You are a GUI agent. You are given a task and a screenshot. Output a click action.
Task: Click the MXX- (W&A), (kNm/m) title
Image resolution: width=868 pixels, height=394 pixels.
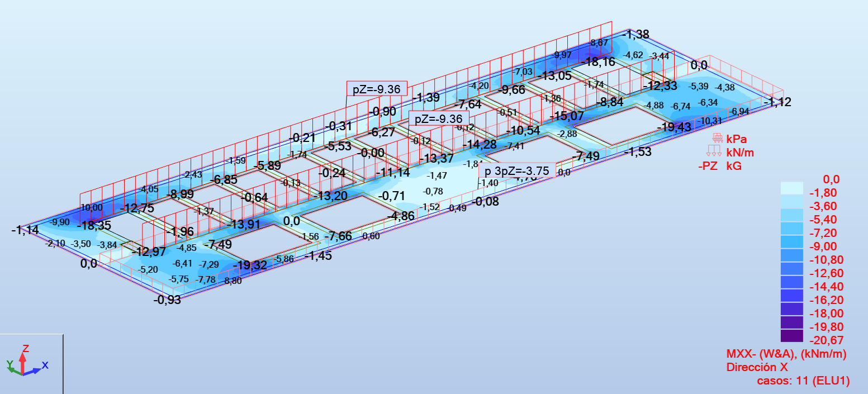786,354
